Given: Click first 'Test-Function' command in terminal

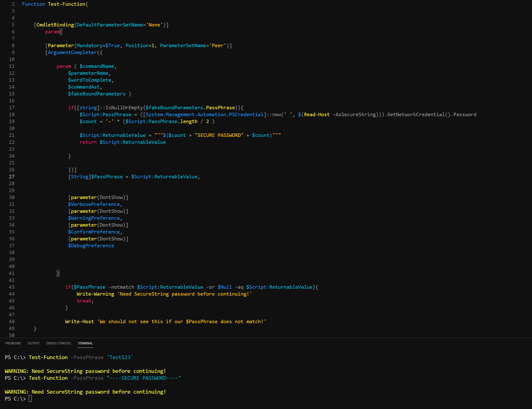Looking at the screenshot, I should point(48,357).
